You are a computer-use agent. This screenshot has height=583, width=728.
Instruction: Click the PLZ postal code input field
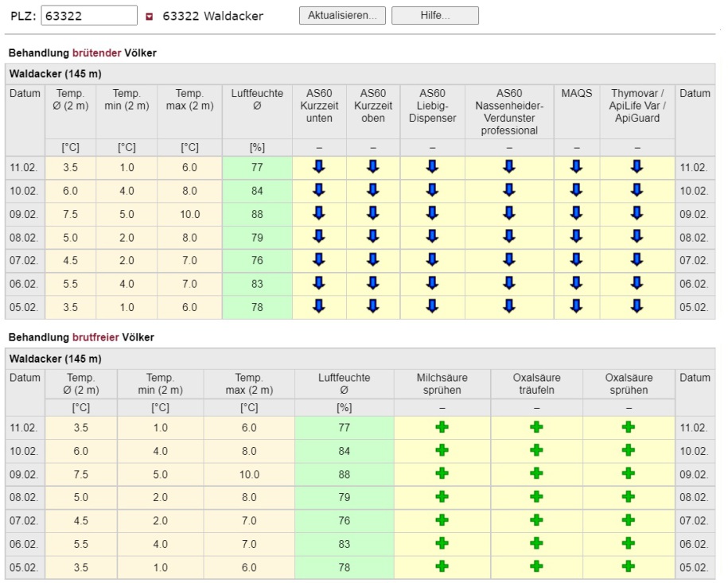89,16
